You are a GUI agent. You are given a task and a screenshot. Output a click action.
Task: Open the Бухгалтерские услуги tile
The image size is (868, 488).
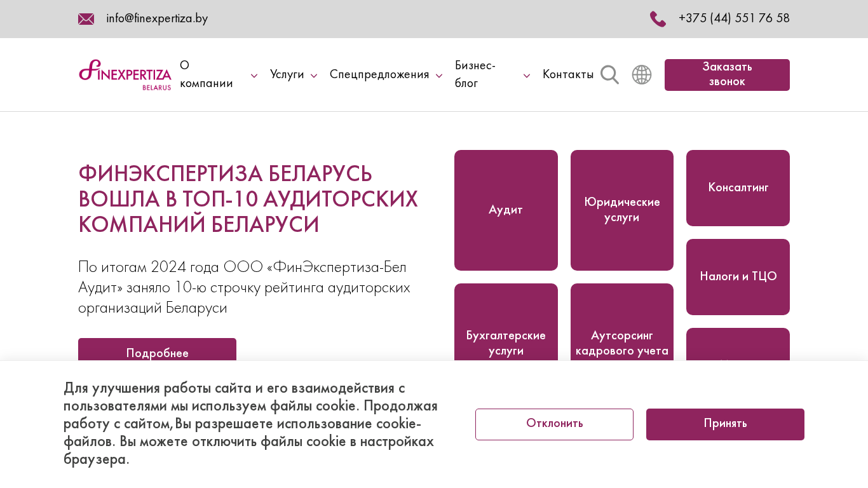point(506,323)
